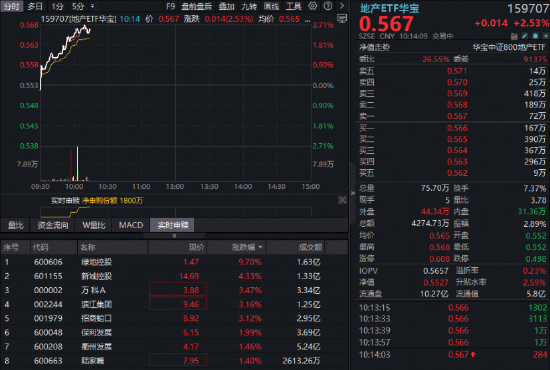Open the help question-mark icon
The image size is (550, 370).
pos(328,6)
